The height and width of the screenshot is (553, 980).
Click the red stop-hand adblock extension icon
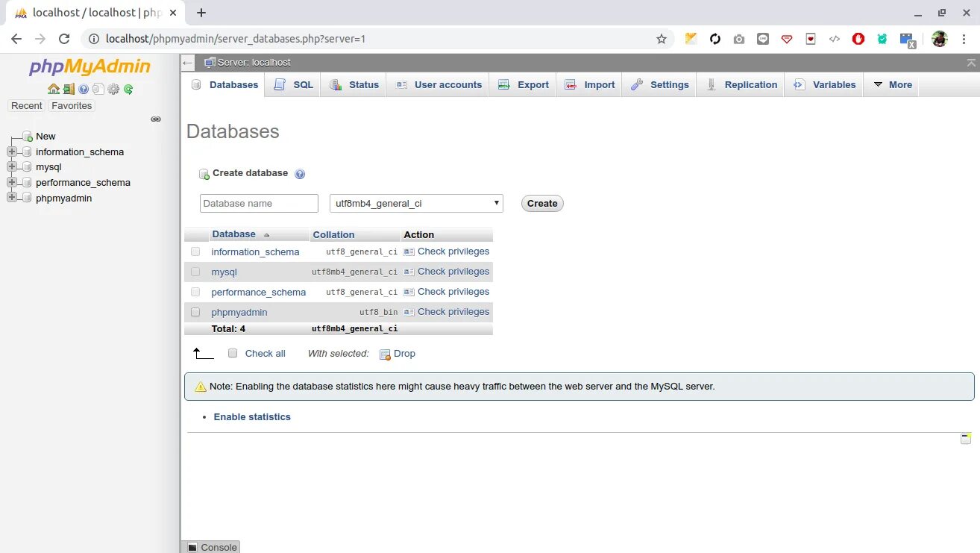[858, 39]
